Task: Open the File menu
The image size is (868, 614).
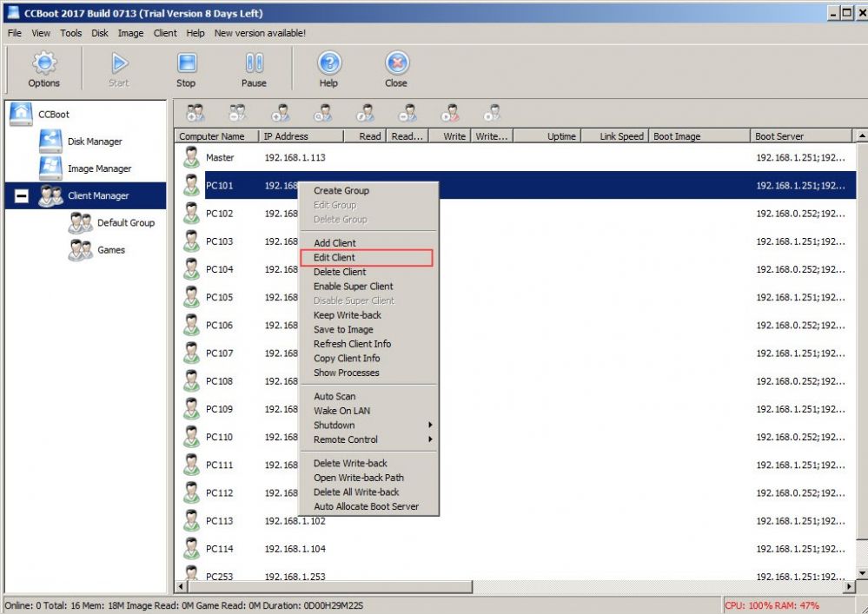Action: pos(15,33)
